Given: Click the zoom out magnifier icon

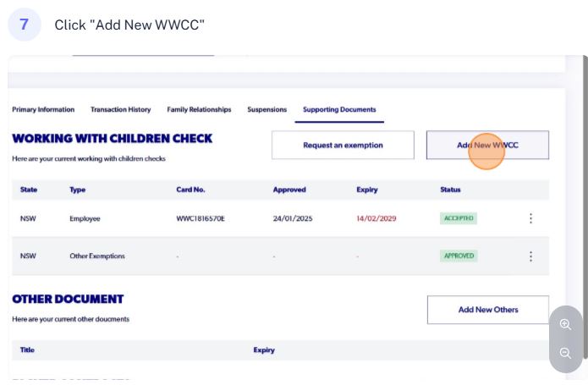Looking at the screenshot, I should pyautogui.click(x=565, y=353).
